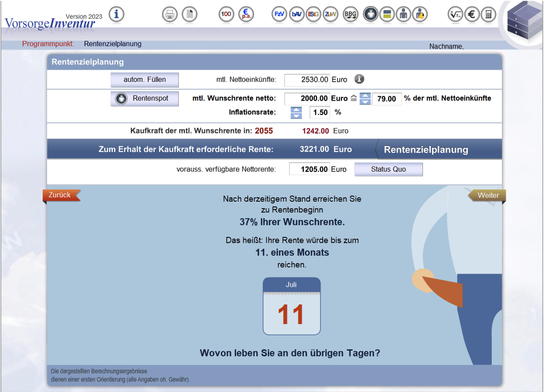This screenshot has height=392, width=544.
Task: Select the BBG toolbar icon
Action: tap(350, 14)
